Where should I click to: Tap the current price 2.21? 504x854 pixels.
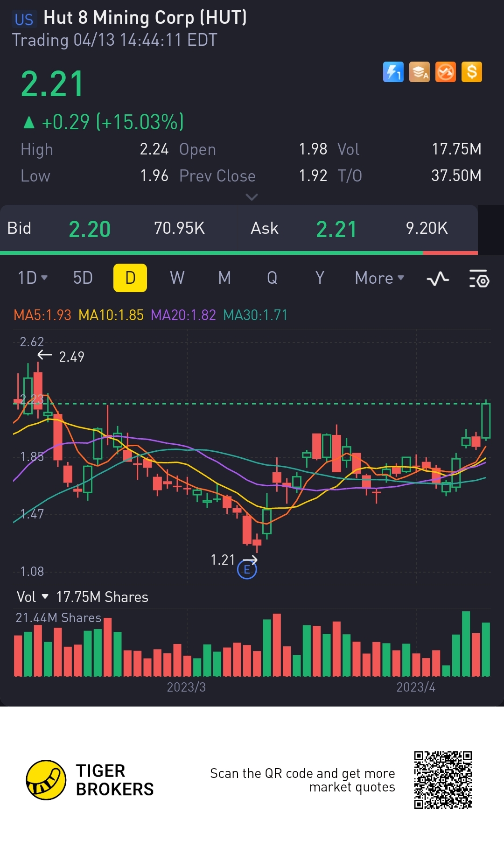click(x=52, y=84)
